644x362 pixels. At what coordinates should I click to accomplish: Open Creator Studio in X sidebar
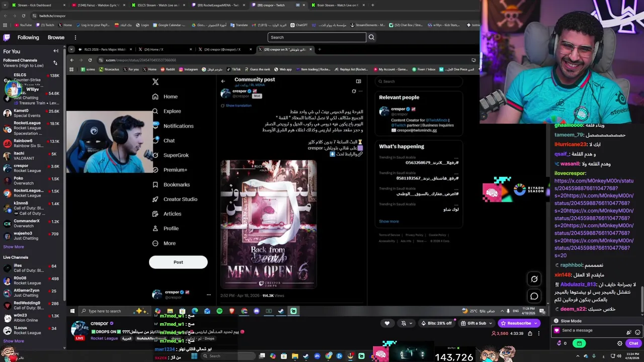(175, 199)
